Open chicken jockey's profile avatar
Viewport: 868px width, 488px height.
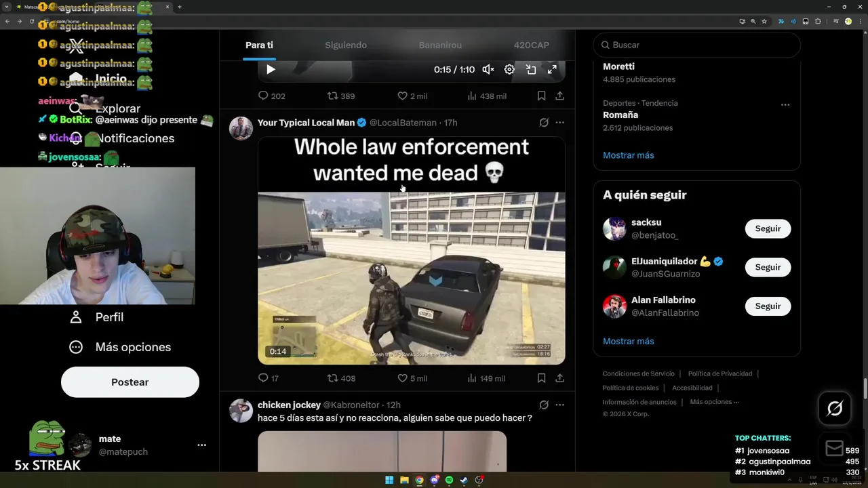[241, 411]
